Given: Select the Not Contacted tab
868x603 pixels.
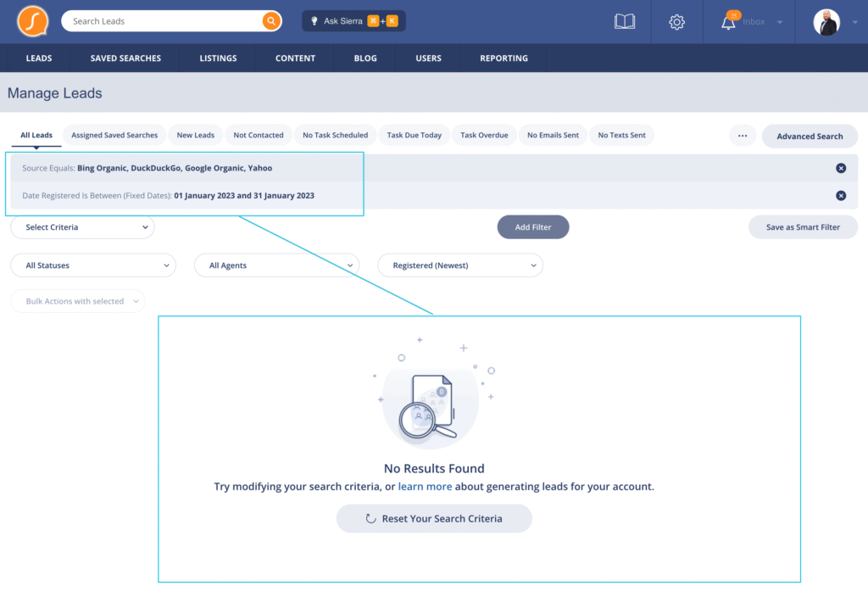Looking at the screenshot, I should tap(259, 135).
